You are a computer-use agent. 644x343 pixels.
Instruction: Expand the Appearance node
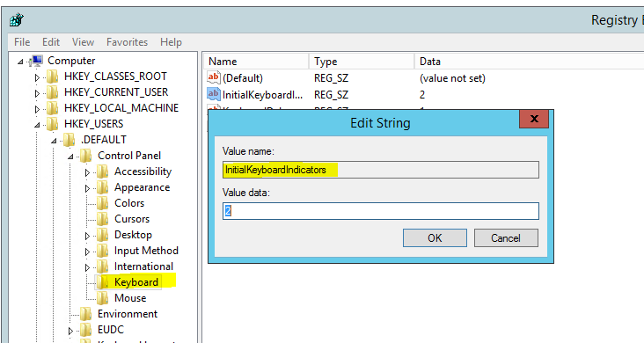[x=87, y=188]
